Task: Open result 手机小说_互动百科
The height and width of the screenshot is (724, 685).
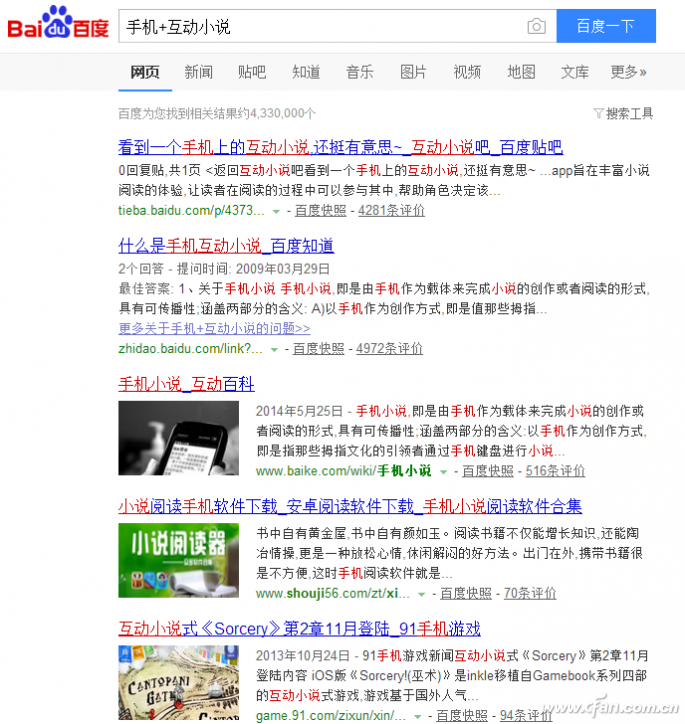Action: pos(186,384)
